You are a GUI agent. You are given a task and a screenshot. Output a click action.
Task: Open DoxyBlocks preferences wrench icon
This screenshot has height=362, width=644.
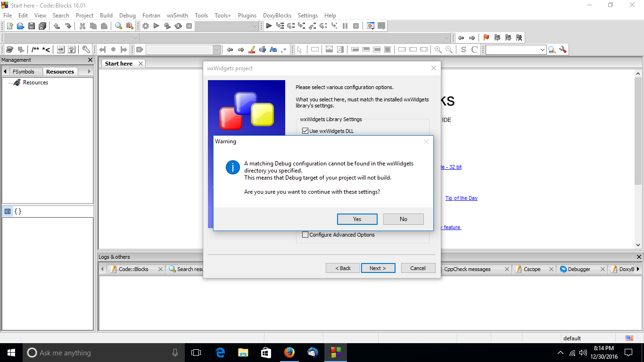pos(86,49)
